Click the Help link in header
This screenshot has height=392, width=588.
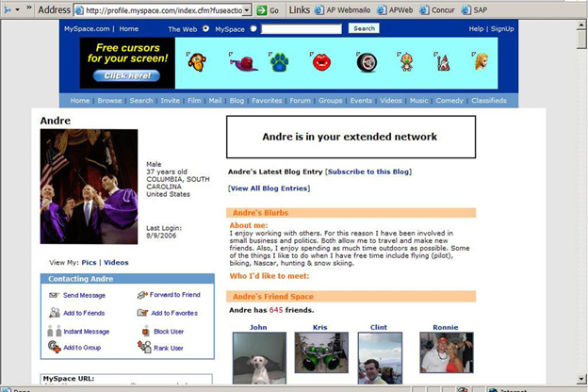(x=476, y=29)
